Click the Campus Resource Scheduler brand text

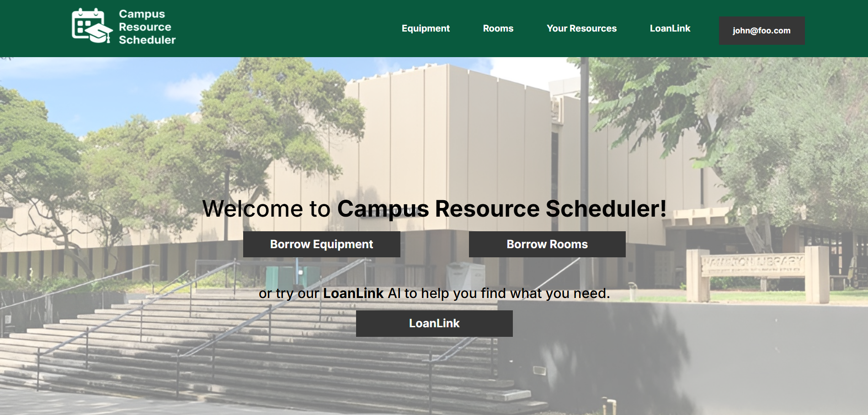coord(147,27)
